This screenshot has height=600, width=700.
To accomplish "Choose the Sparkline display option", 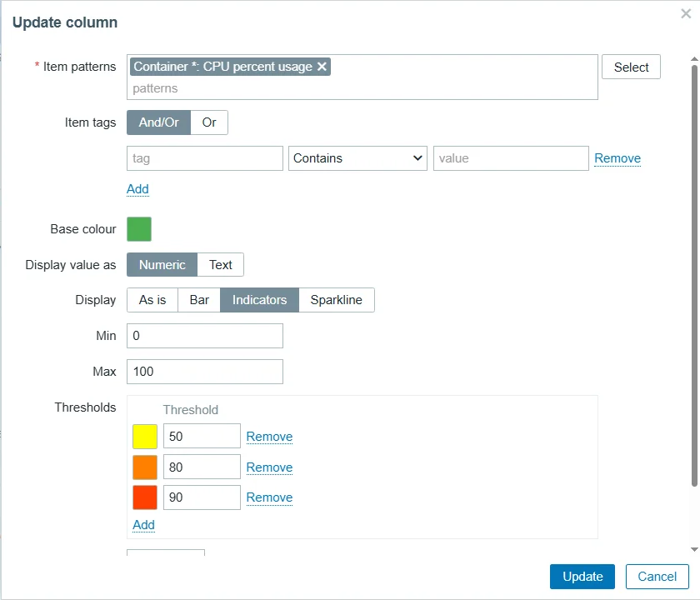I will (x=336, y=300).
